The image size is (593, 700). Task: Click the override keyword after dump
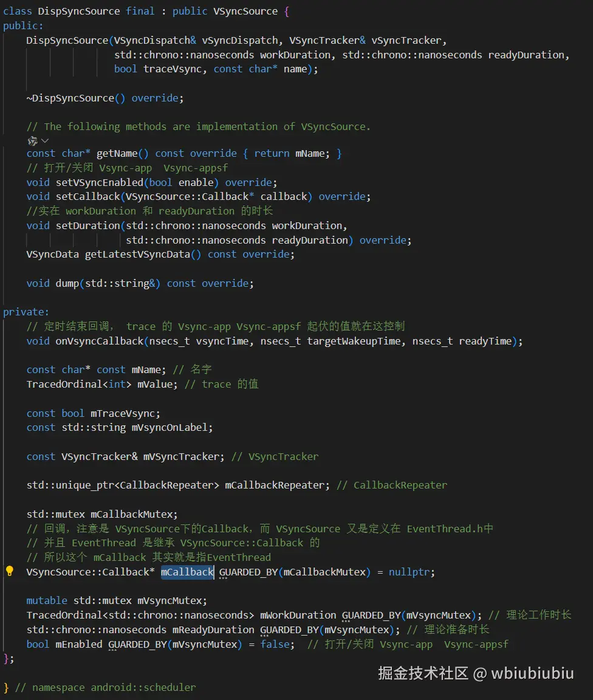click(x=225, y=283)
